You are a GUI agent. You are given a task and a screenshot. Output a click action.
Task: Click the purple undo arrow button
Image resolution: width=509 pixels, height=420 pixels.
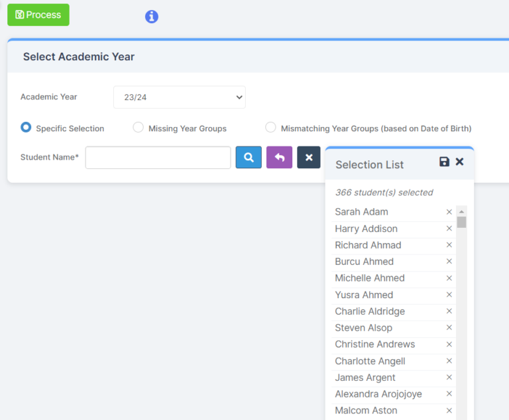click(279, 158)
